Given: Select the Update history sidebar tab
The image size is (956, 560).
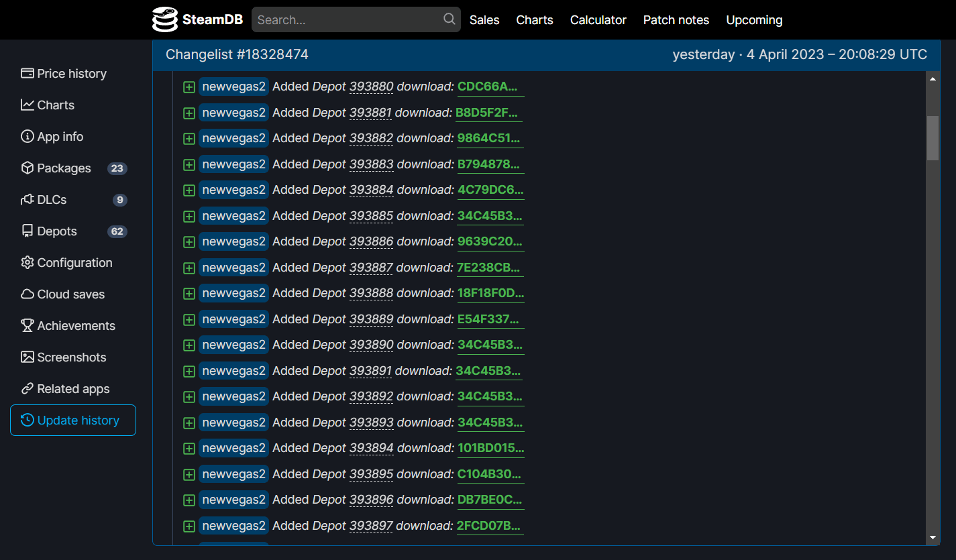Looking at the screenshot, I should coord(73,421).
